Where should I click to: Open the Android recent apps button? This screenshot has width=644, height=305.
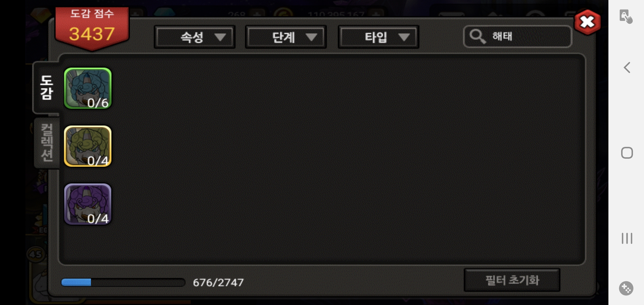[x=627, y=238]
